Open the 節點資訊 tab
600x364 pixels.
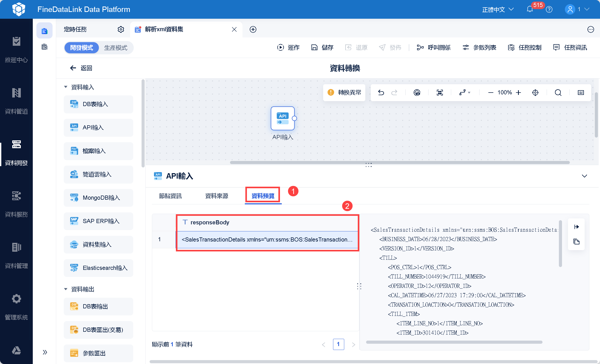[x=170, y=196]
